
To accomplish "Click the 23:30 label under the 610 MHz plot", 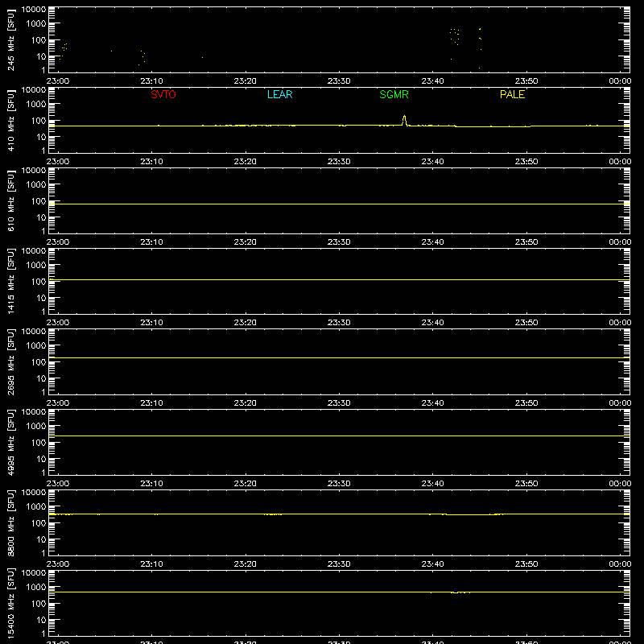I will (339, 242).
